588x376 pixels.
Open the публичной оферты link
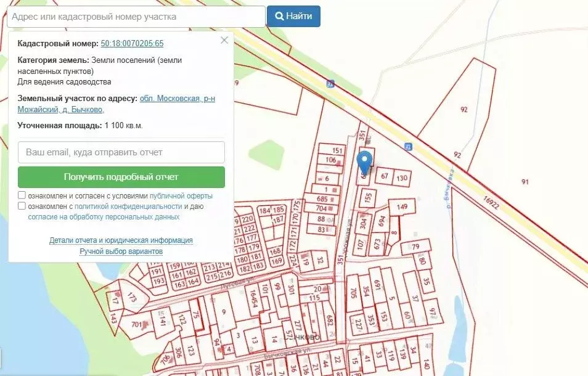click(181, 196)
